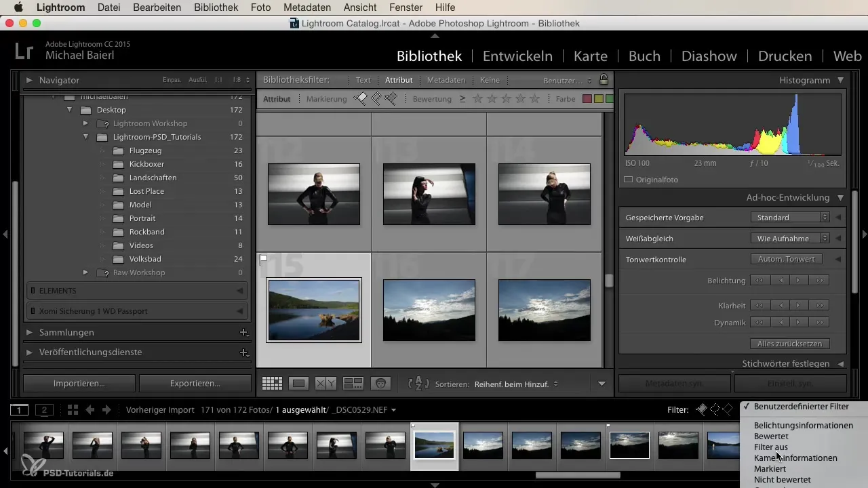The height and width of the screenshot is (488, 868).
Task: Click the Importieren button
Action: [79, 384]
